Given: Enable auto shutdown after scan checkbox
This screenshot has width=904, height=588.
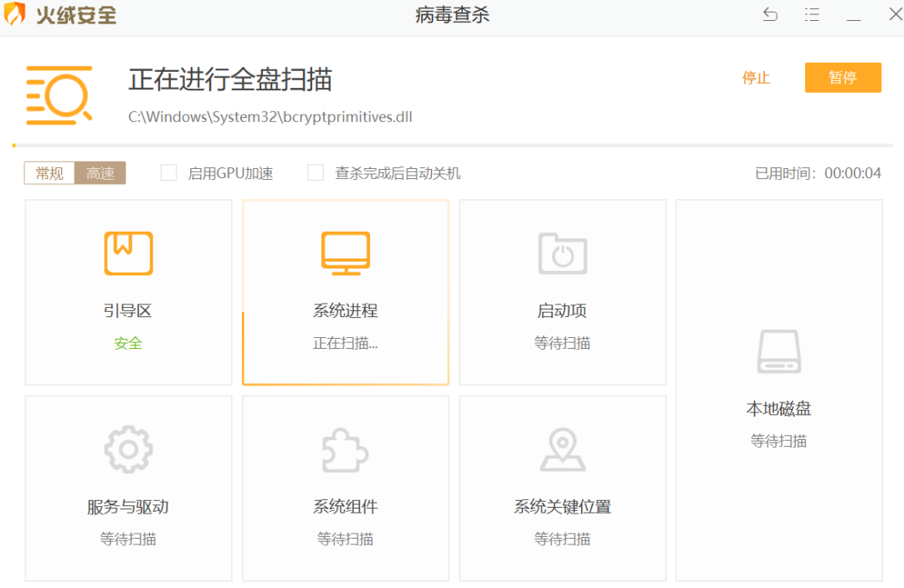Looking at the screenshot, I should tap(316, 173).
